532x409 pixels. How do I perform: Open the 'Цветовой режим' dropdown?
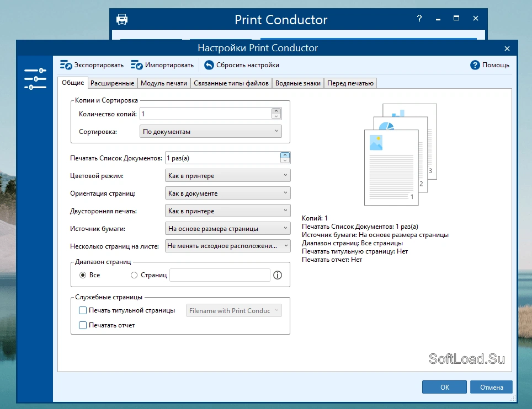(x=228, y=175)
